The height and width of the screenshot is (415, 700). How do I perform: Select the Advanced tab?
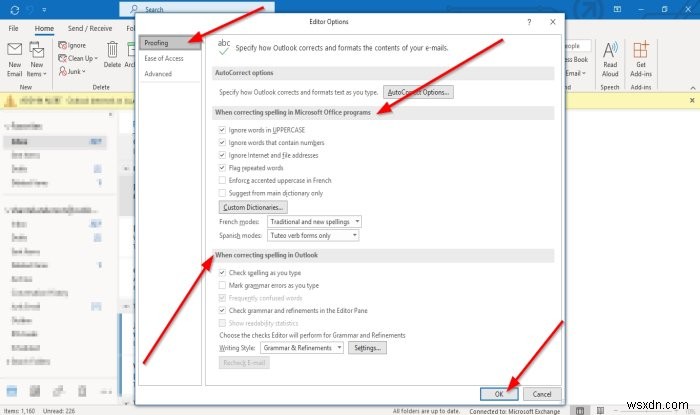[170, 74]
